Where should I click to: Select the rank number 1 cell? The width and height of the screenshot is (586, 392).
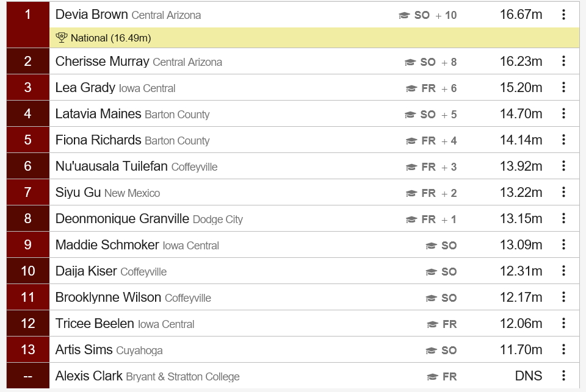(x=27, y=15)
